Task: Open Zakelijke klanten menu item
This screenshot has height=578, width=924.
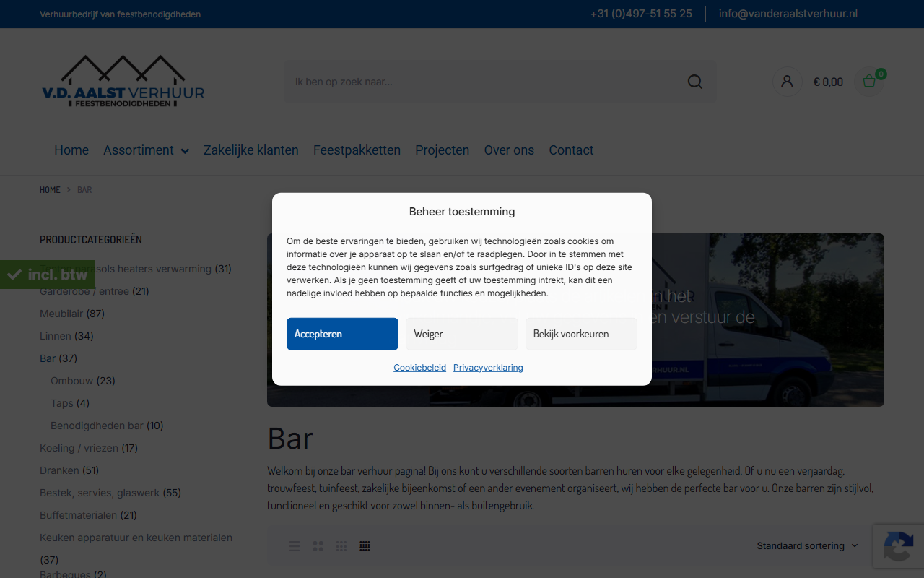Action: point(251,150)
